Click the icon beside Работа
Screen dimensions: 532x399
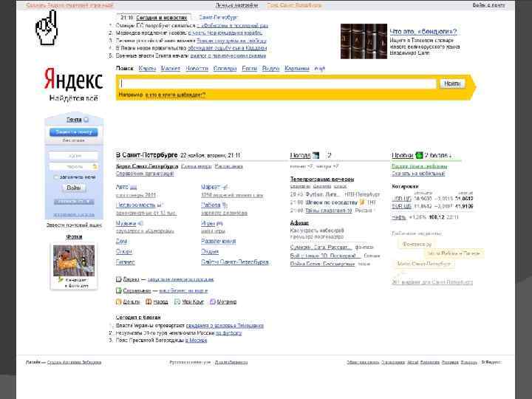click(225, 205)
